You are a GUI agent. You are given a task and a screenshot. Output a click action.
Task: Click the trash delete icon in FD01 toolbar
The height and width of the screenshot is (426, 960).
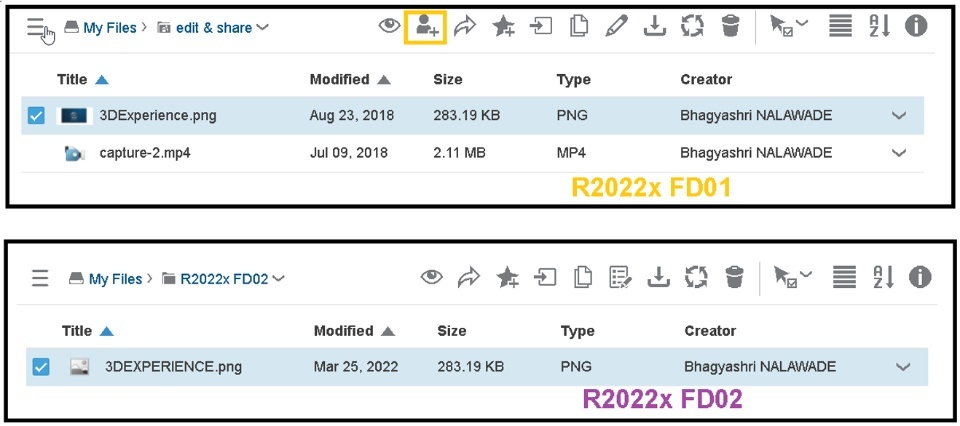[x=731, y=27]
